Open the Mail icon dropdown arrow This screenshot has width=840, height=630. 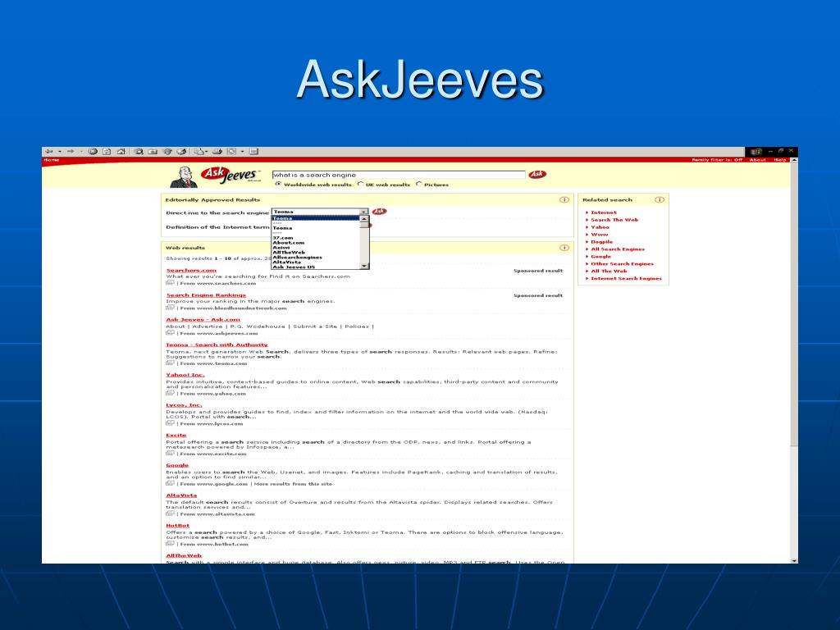[208, 152]
